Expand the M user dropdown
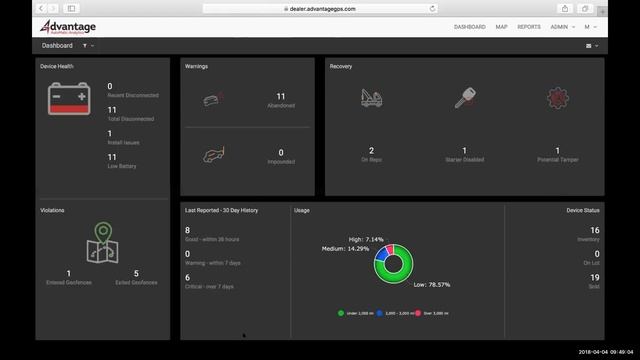The height and width of the screenshot is (360, 640). pos(590,27)
